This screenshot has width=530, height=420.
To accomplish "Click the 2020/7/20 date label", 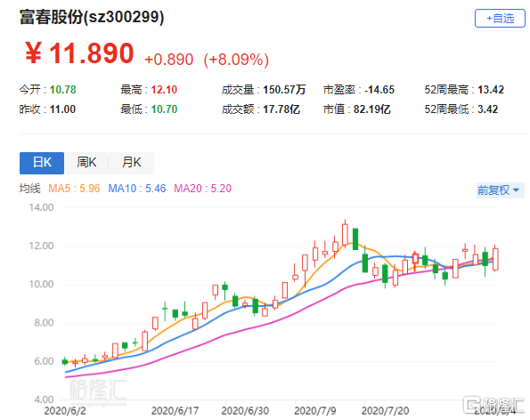I will tap(385, 411).
